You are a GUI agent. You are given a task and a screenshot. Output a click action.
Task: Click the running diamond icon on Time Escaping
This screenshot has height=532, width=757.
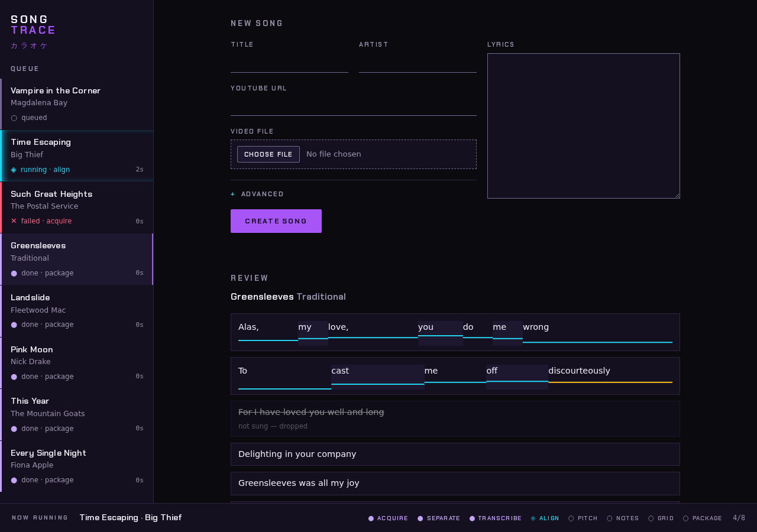[14, 170]
